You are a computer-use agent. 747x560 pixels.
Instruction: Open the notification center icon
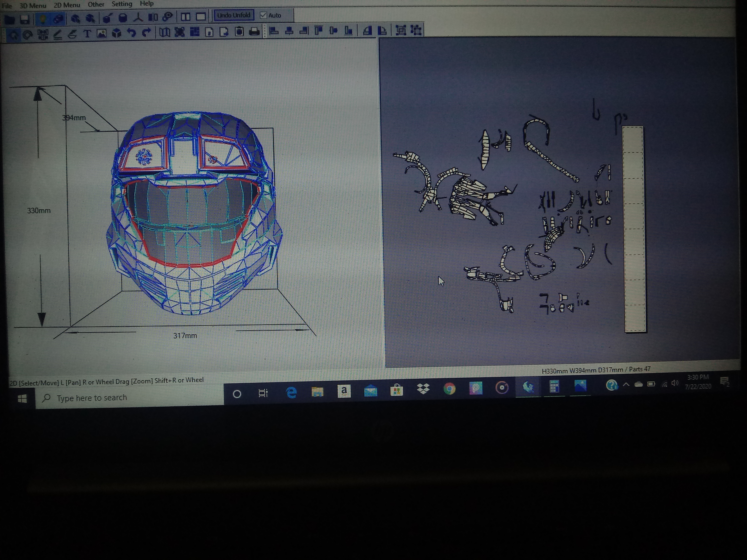pos(724,382)
